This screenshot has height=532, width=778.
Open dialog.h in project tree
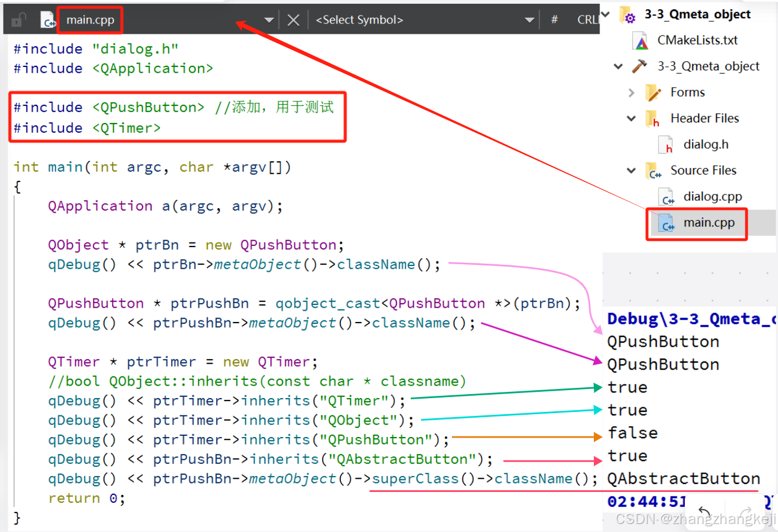[706, 144]
